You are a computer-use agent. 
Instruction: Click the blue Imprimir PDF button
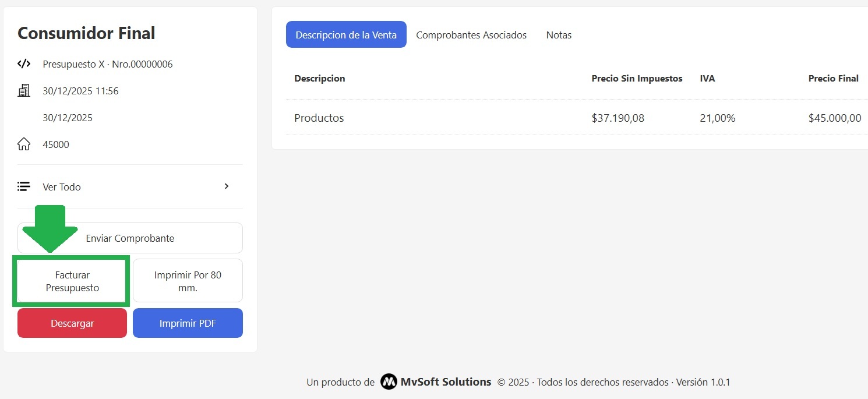click(188, 323)
